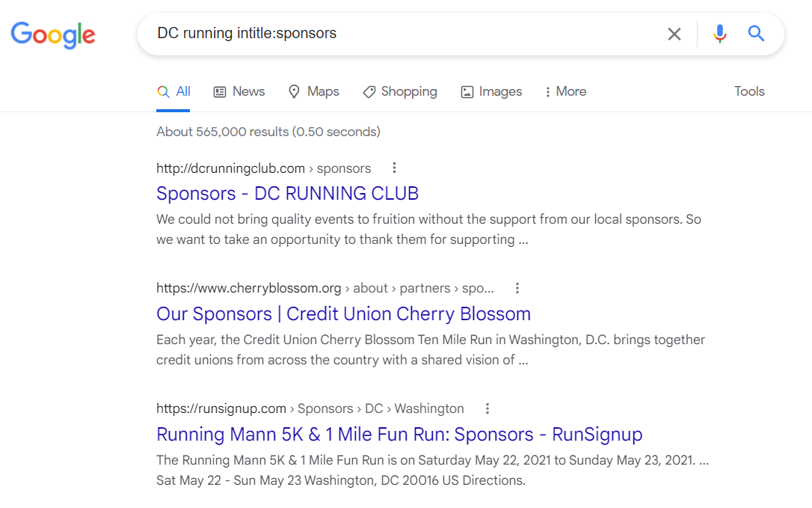Expand the More search categories menu

(565, 91)
